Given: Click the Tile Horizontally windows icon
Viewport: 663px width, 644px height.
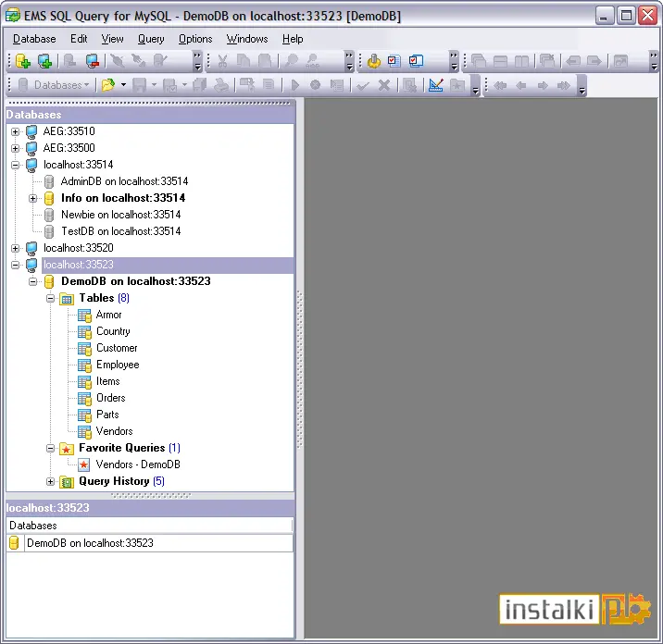Looking at the screenshot, I should pyautogui.click(x=500, y=61).
